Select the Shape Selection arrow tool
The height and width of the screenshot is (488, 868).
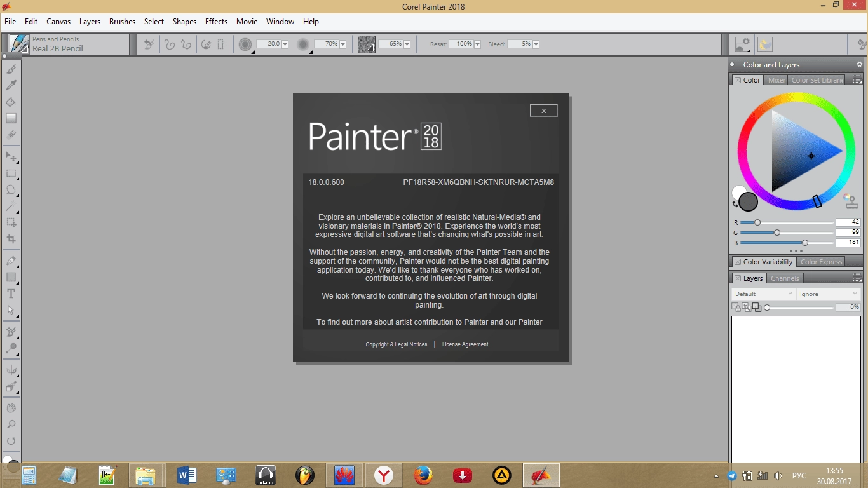11,310
